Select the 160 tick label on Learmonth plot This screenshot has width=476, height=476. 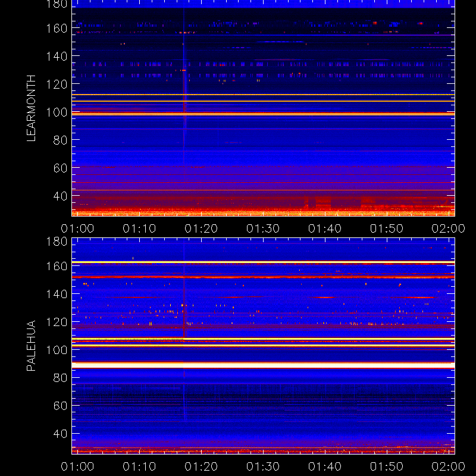click(x=57, y=29)
